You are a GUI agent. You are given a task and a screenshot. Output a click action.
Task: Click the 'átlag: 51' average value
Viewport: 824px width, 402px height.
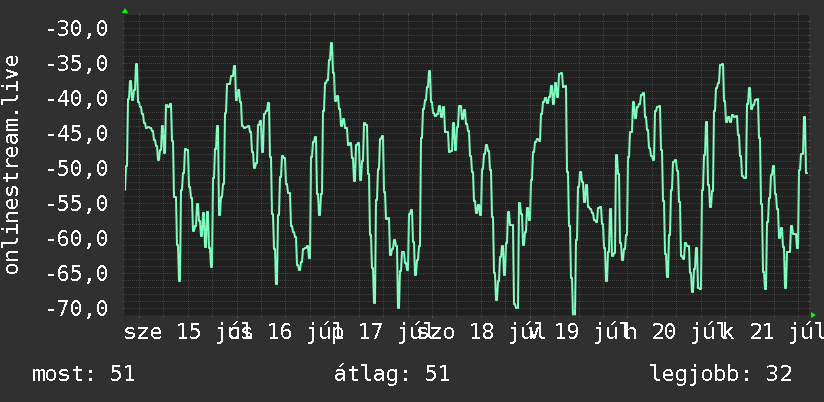click(x=392, y=374)
